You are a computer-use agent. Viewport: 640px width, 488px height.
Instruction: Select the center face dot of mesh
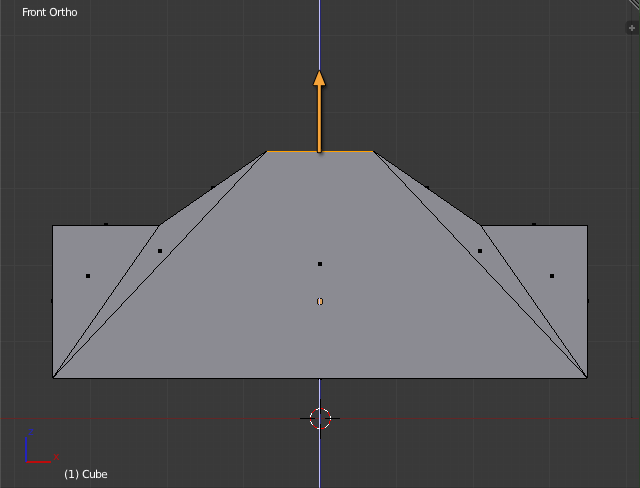(x=320, y=264)
